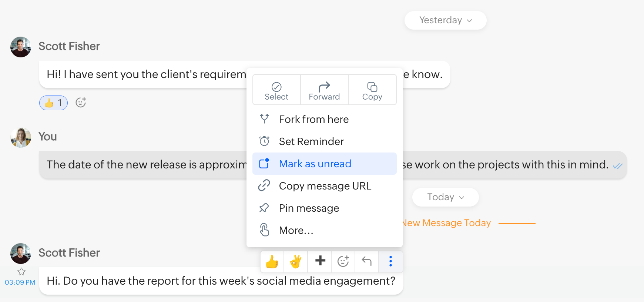React with the thumbs up emoji in the toolbar
644x305 pixels.
click(272, 262)
